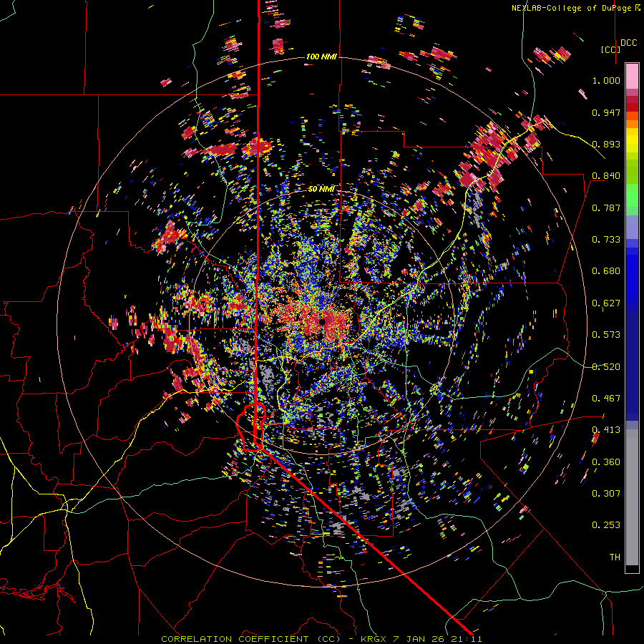This screenshot has width=644, height=644.
Task: Click the 0.520 scale value
Action: 606,367
